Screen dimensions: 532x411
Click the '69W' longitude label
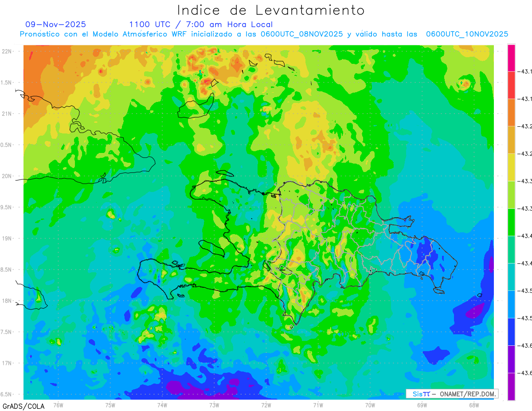(422, 404)
